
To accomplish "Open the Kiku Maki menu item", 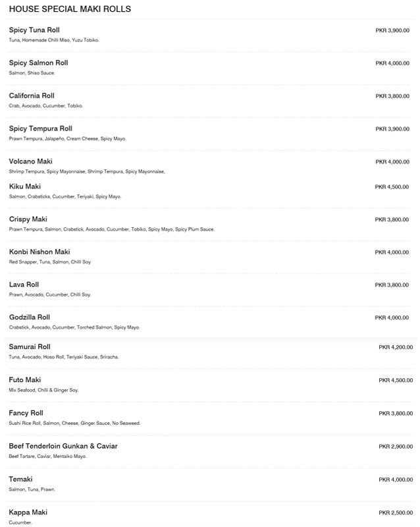I will tap(25, 186).
